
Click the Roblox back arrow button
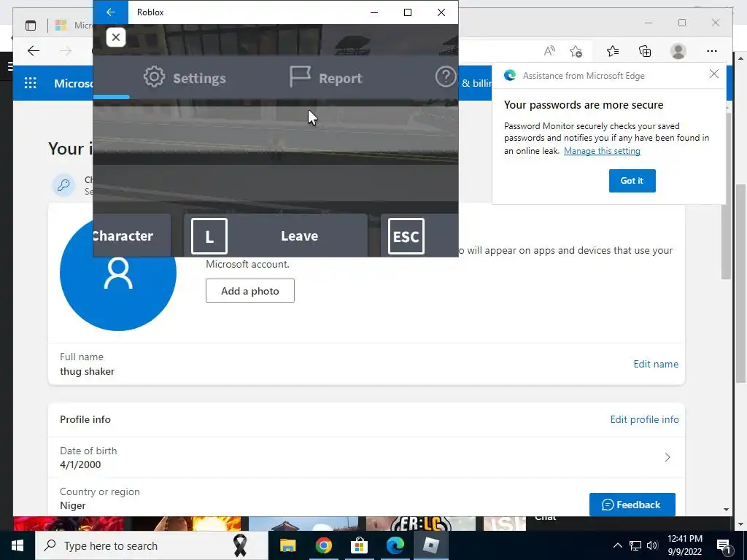point(111,12)
